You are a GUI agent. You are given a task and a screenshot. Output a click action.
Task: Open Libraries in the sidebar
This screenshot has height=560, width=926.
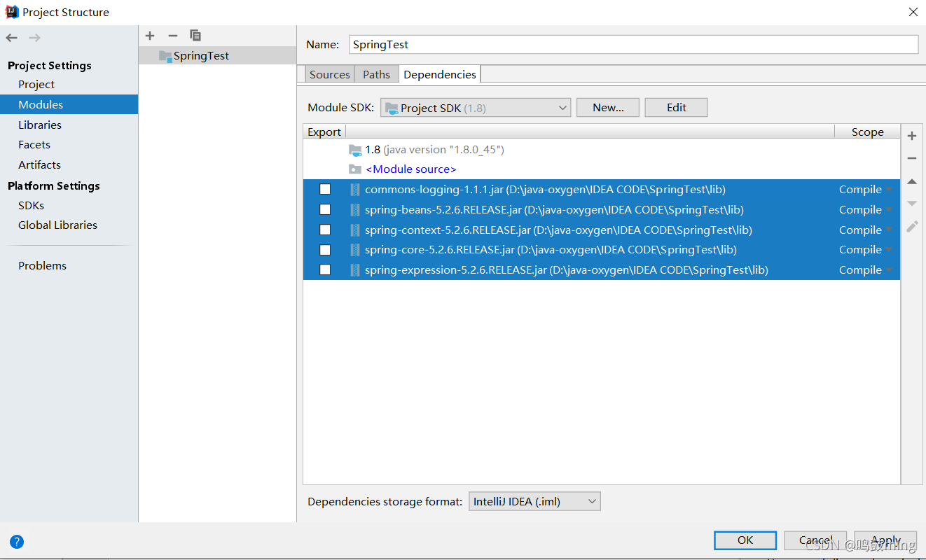[x=40, y=125]
